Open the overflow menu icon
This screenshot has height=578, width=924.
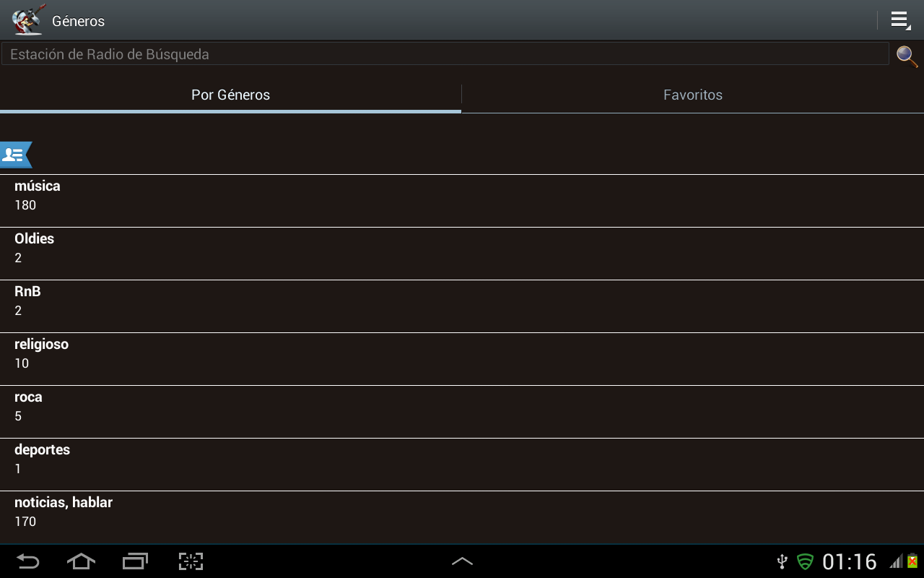point(899,20)
